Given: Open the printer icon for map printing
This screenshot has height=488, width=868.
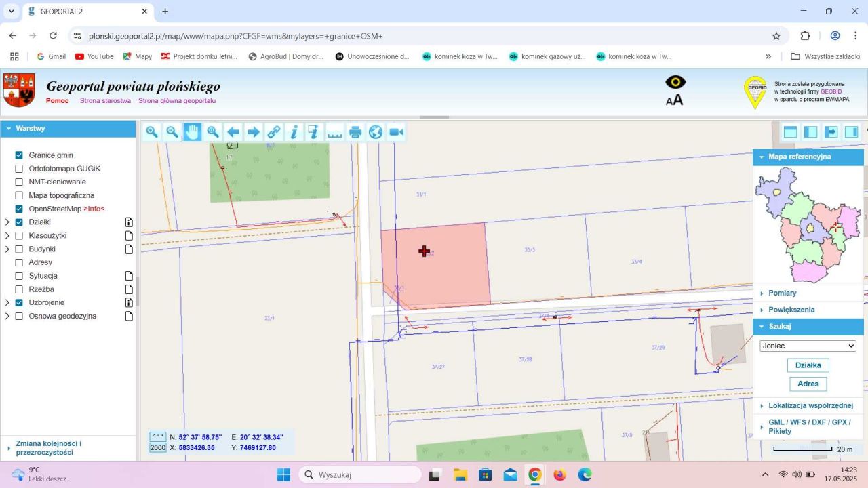Looking at the screenshot, I should pos(355,132).
